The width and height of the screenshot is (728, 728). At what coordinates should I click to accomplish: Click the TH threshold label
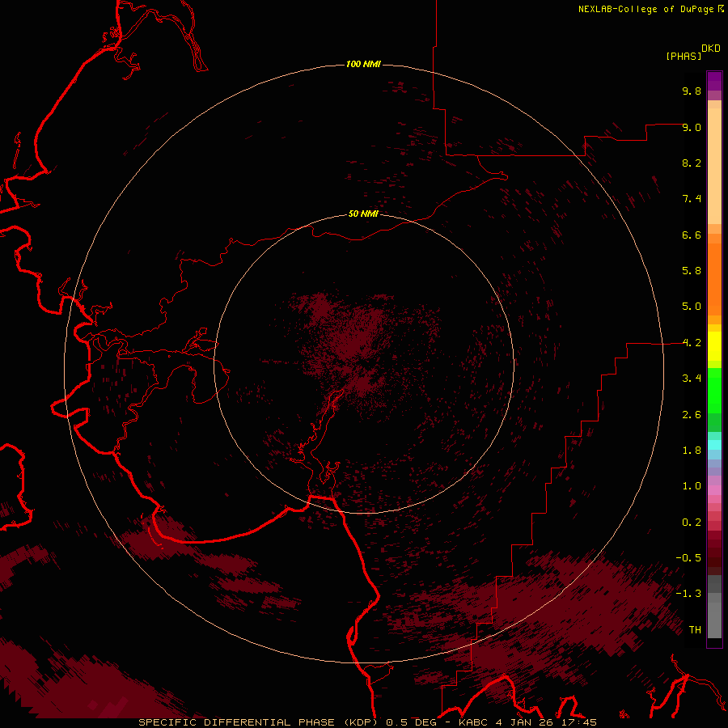coord(695,630)
